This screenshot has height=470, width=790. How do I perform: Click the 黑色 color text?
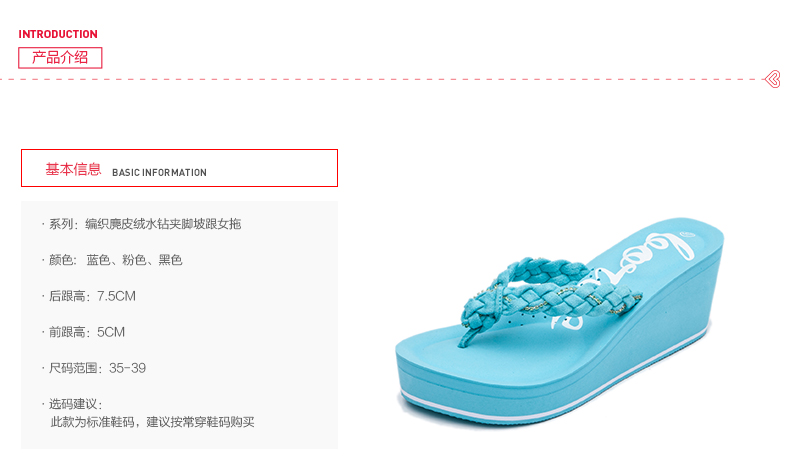click(170, 260)
